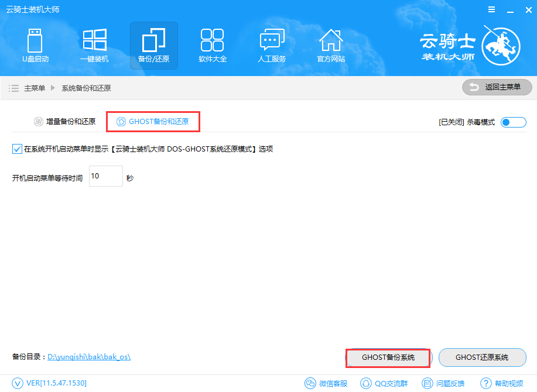Open 问题反馈 feedback link
The width and height of the screenshot is (537, 392).
[443, 383]
